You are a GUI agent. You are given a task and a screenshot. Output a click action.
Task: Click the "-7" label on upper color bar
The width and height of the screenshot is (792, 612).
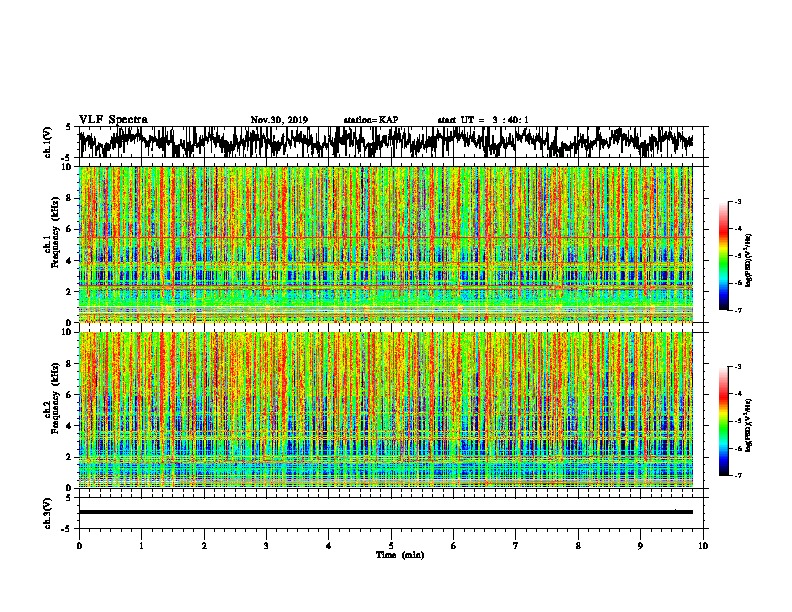coord(737,310)
